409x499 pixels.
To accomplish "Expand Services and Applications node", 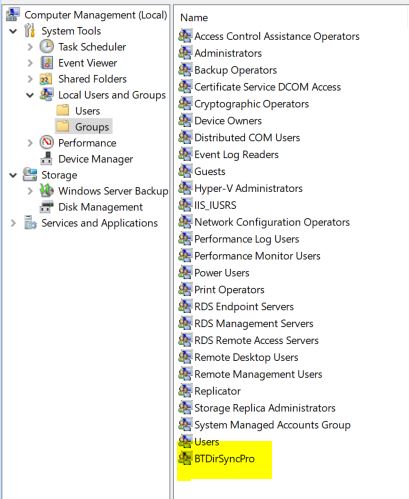I will pyautogui.click(x=13, y=223).
